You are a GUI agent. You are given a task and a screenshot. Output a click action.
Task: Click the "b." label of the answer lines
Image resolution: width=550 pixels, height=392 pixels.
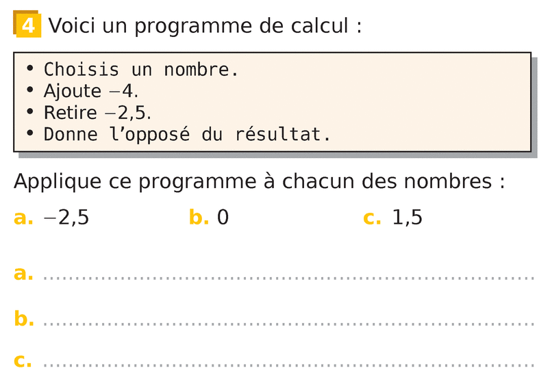(24, 318)
